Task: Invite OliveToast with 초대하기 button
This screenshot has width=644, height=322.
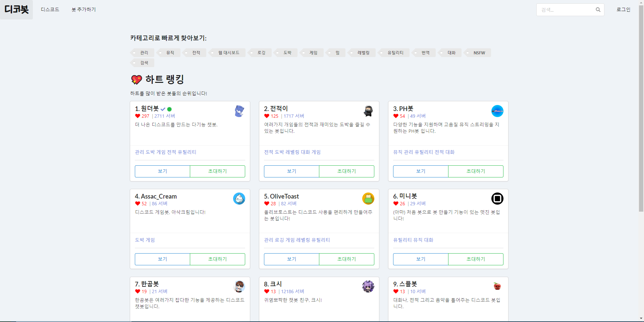Action: pos(346,259)
